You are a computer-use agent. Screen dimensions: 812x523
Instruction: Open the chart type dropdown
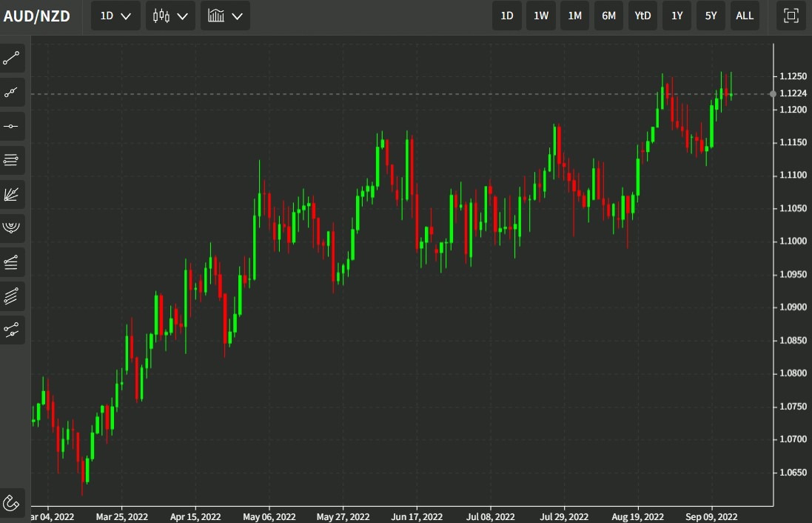coord(170,16)
